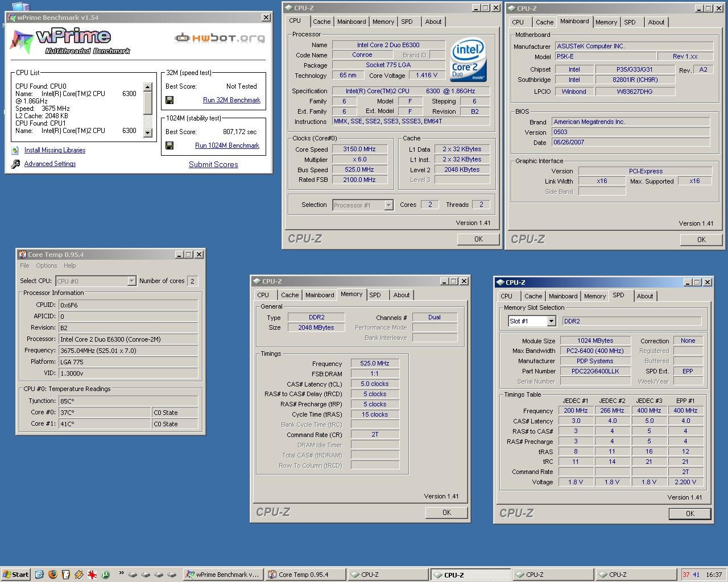The height and width of the screenshot is (582, 728).
Task: Click the red splat icon in quick launch
Action: point(92,575)
